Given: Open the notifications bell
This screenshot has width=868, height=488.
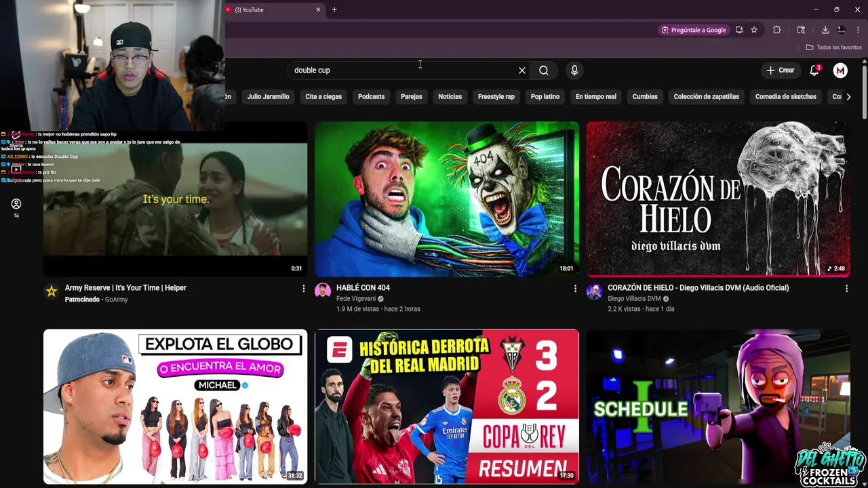Looking at the screenshot, I should pyautogui.click(x=814, y=70).
